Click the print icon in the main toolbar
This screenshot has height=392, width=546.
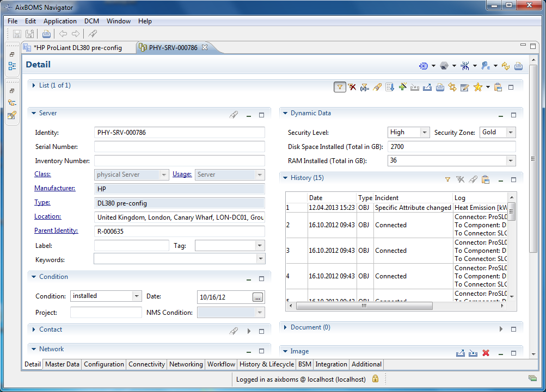[x=46, y=34]
